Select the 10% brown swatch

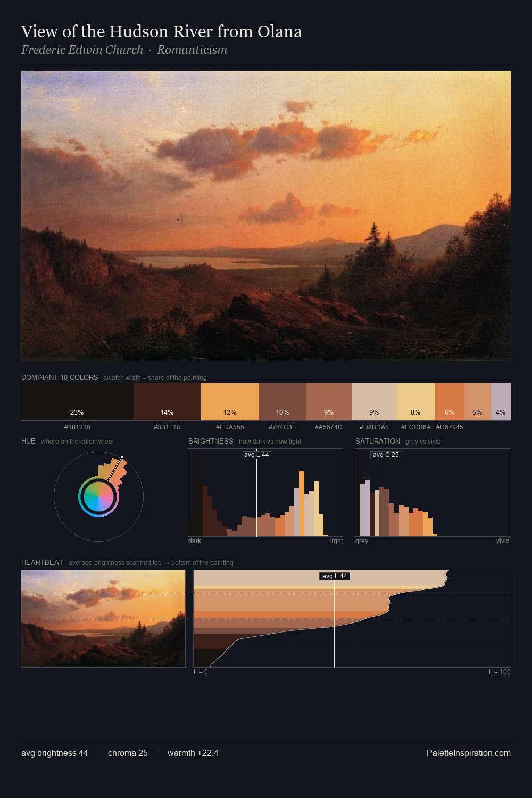click(282, 402)
